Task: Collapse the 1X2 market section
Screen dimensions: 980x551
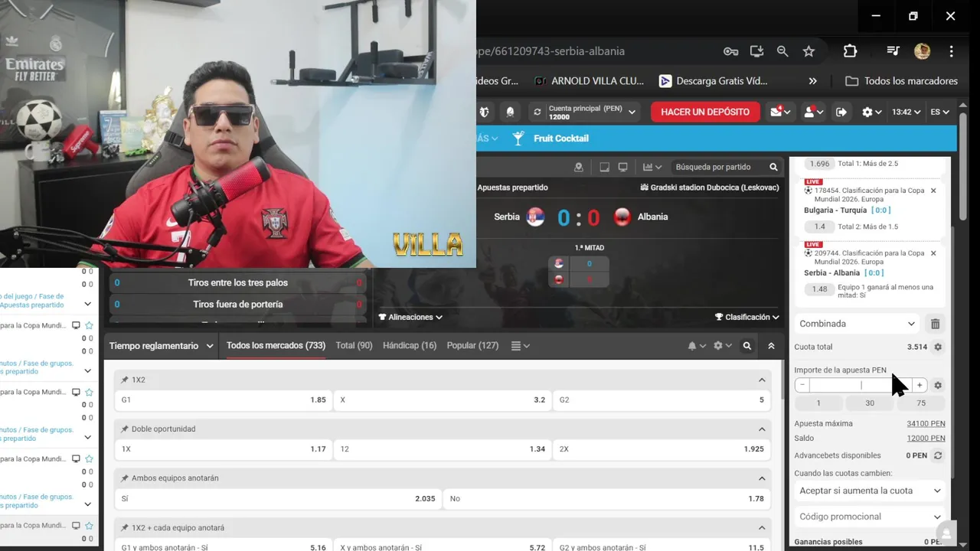Action: [762, 380]
